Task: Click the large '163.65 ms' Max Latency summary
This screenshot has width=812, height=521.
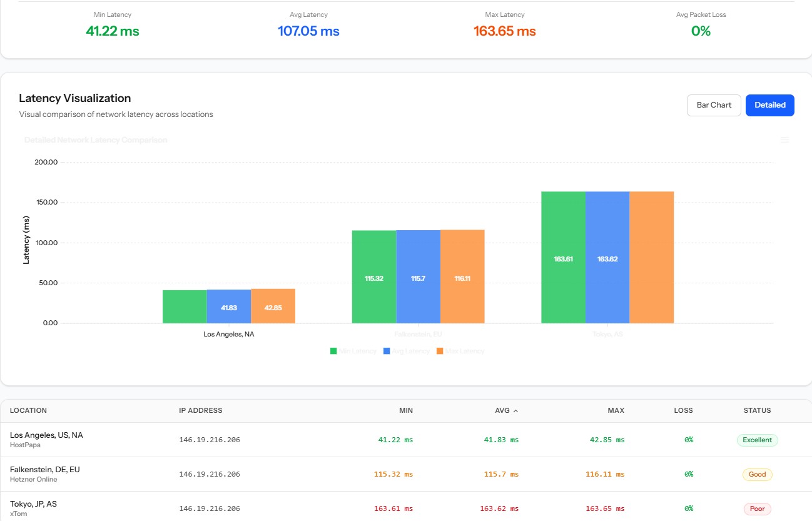Action: tap(505, 31)
